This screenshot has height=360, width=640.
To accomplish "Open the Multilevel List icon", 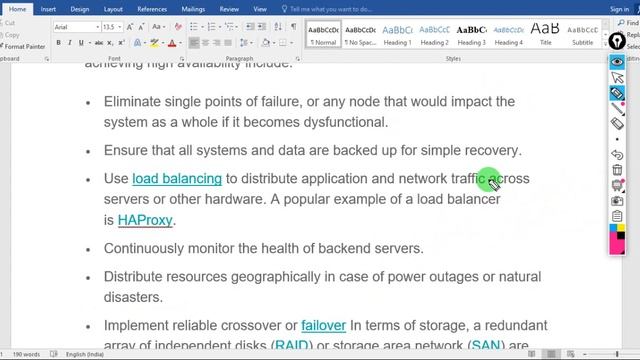I will 229,27.
